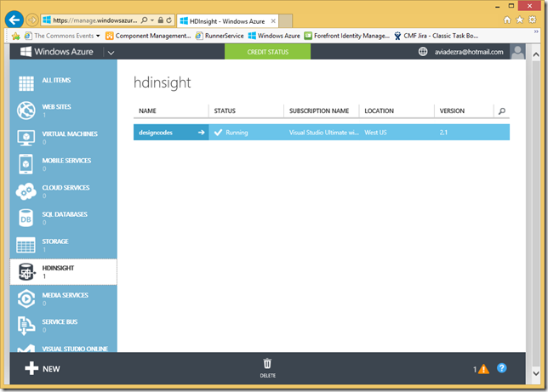
Task: Click the search magnifier in the table header
Action: (x=502, y=111)
